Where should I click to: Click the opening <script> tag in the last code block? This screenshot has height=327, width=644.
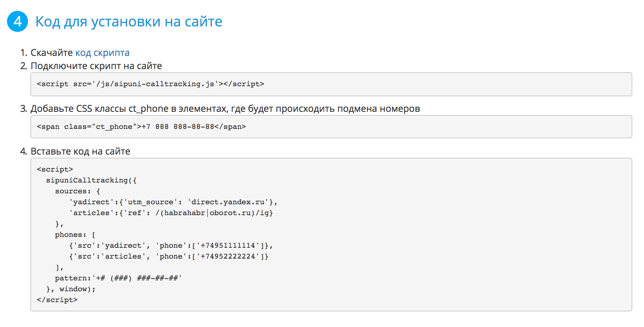coord(55,169)
